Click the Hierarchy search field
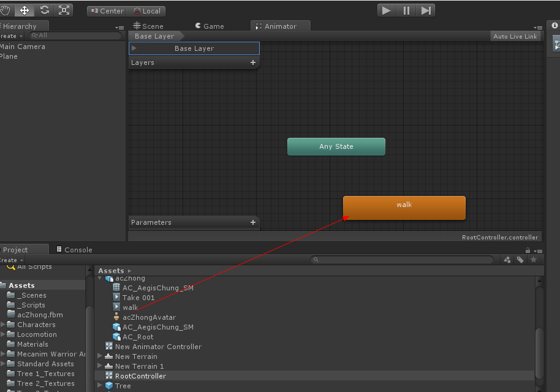Image resolution: width=560 pixels, height=392 pixels. [76, 36]
